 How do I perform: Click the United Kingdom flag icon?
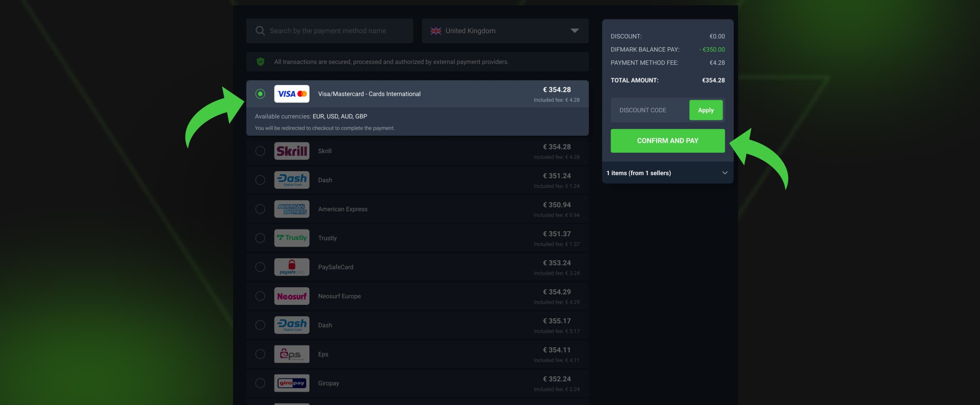pos(436,31)
